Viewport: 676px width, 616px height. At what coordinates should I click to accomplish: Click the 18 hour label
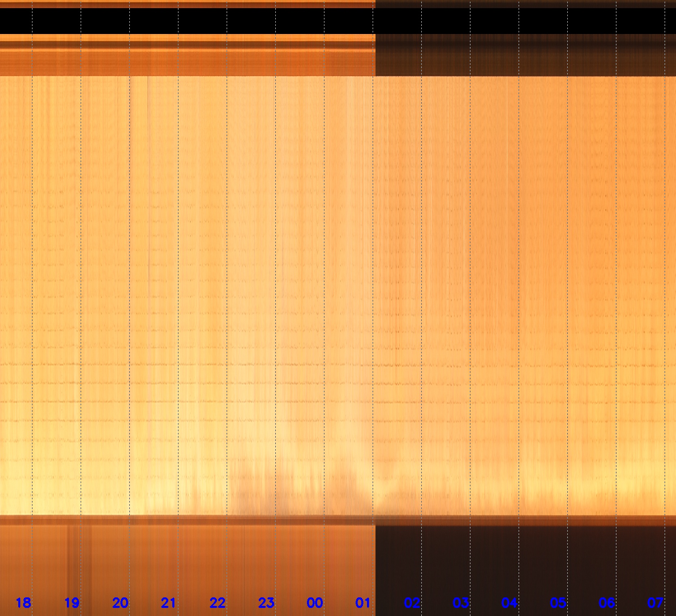pos(23,603)
